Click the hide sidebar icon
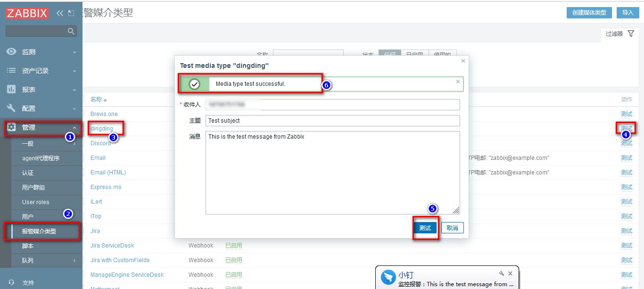This screenshot has width=644, height=289. [71, 13]
